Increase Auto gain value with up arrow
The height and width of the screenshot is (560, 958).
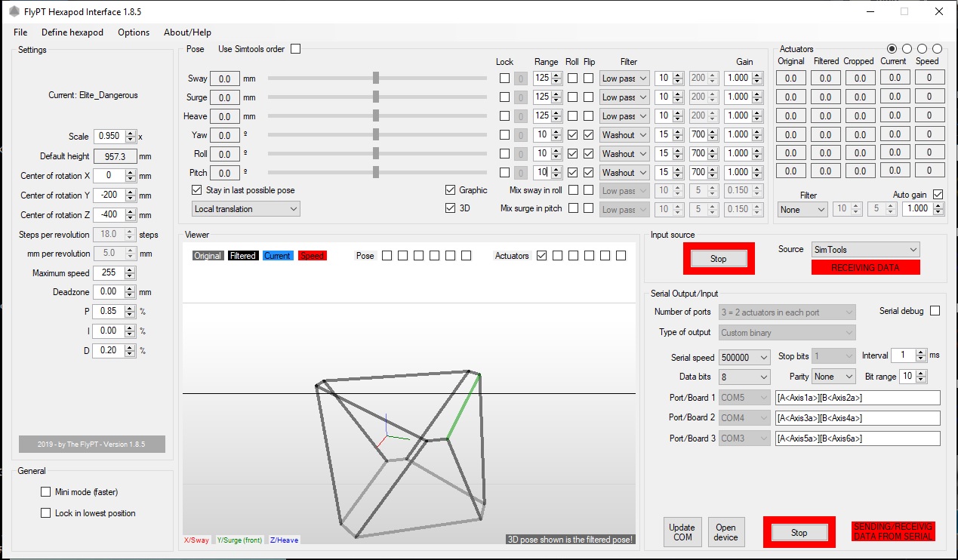coord(940,206)
